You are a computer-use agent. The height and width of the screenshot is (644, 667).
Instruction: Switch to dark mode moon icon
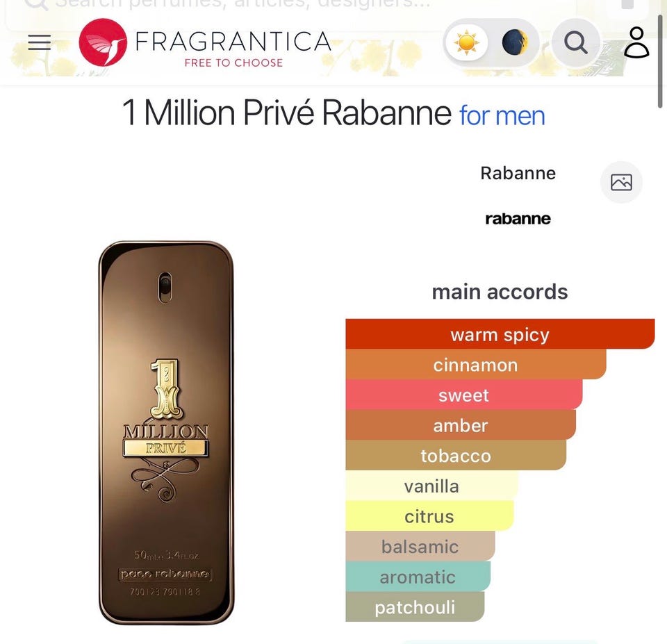[x=515, y=42]
